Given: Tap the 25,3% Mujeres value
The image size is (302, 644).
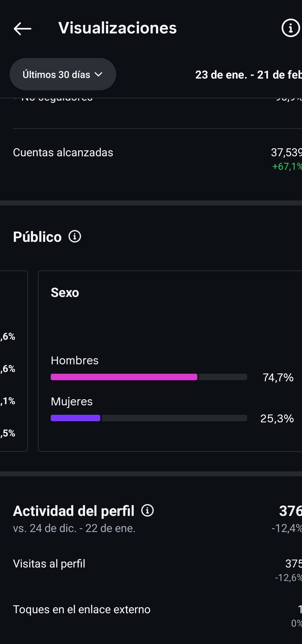Looking at the screenshot, I should (x=277, y=419).
